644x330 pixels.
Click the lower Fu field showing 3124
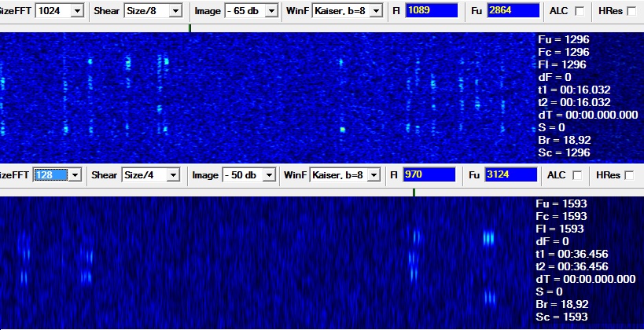pyautogui.click(x=511, y=174)
